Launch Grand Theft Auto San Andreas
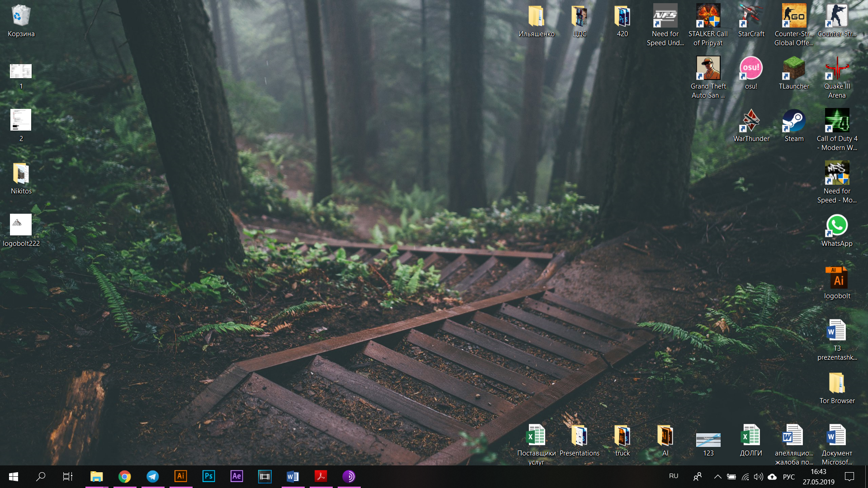868x488 pixels. click(x=708, y=78)
